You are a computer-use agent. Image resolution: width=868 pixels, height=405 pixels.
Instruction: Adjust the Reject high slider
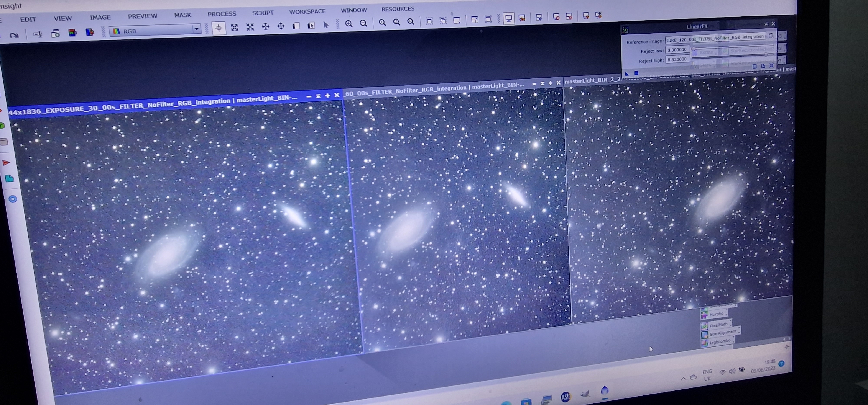click(766, 55)
